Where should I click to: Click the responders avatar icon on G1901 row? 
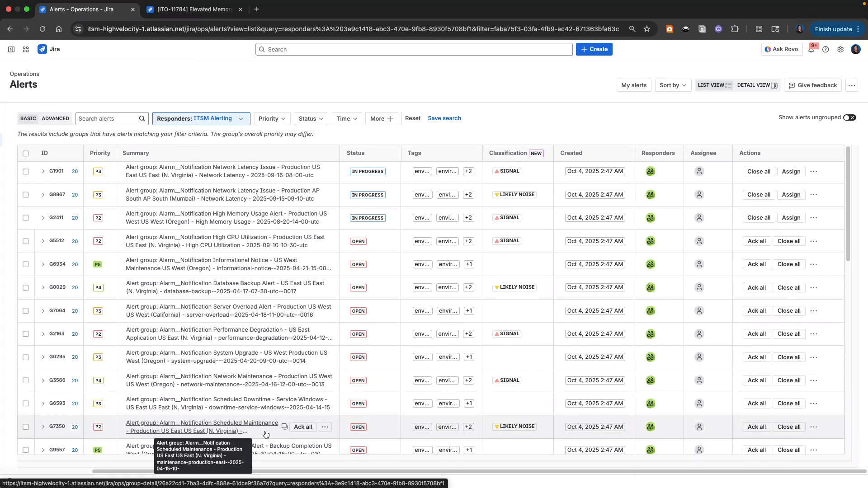click(650, 171)
